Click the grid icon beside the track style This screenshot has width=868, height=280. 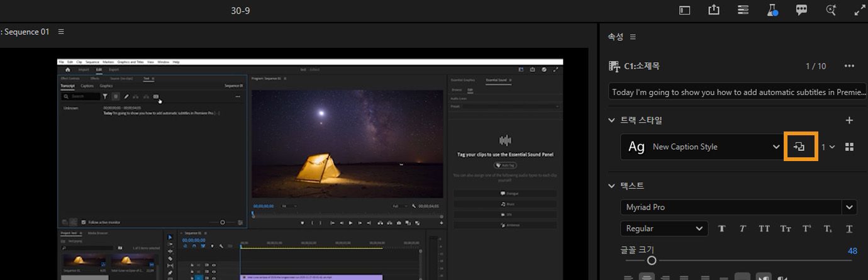[849, 147]
